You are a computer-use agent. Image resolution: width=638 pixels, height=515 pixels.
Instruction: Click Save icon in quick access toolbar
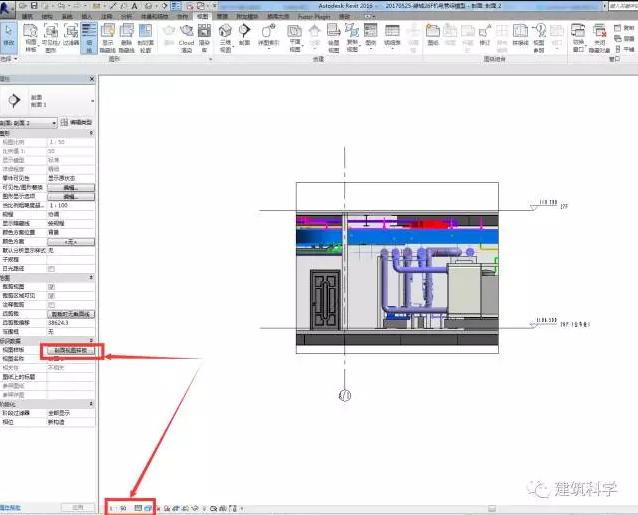[34, 6]
